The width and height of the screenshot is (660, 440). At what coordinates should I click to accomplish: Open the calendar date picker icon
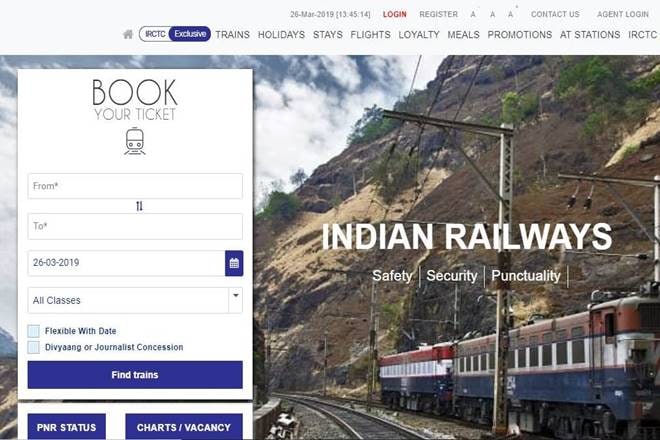[234, 263]
